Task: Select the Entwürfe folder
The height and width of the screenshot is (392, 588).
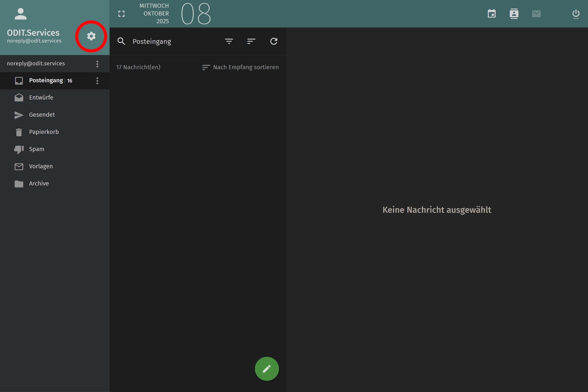Action: [41, 98]
